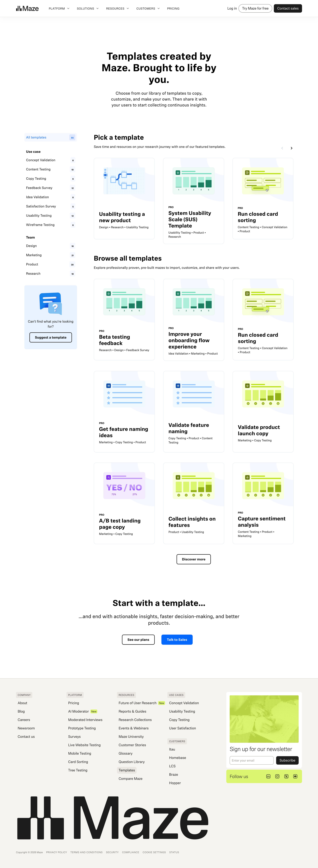Image resolution: width=318 pixels, height=868 pixels.
Task: Go to previous featured templates arrow
Action: click(x=282, y=148)
